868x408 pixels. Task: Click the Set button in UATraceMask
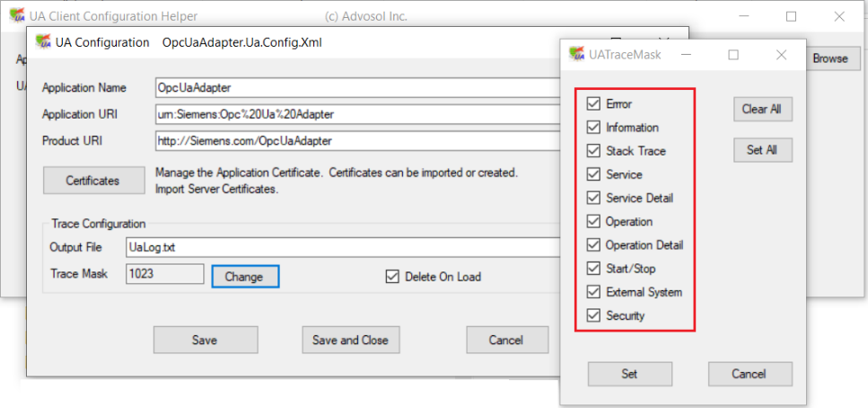pyautogui.click(x=629, y=374)
